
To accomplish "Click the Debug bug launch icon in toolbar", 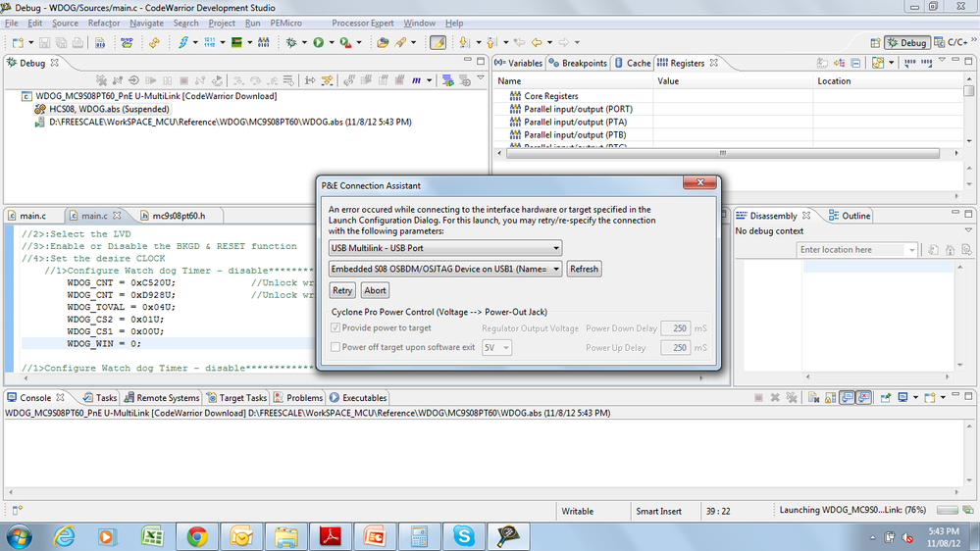I will [x=291, y=42].
